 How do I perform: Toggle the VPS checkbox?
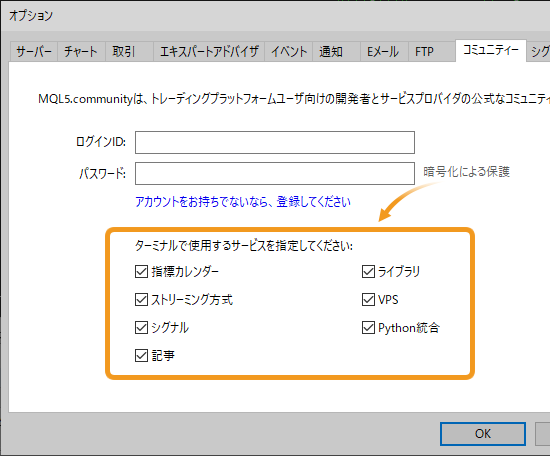(368, 300)
